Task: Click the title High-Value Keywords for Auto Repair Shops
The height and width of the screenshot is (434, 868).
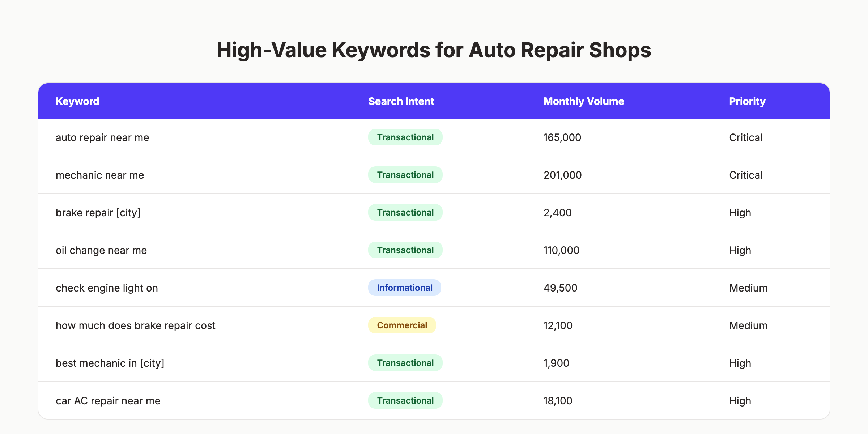Action: point(434,50)
